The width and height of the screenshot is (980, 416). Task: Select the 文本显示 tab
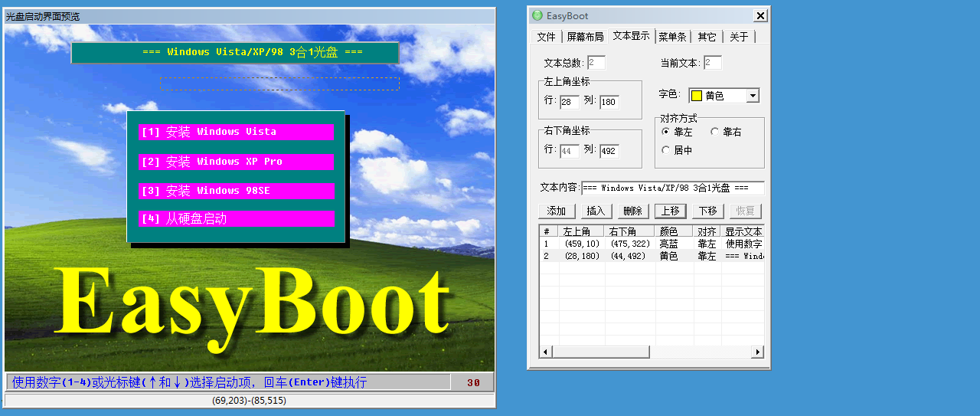632,36
